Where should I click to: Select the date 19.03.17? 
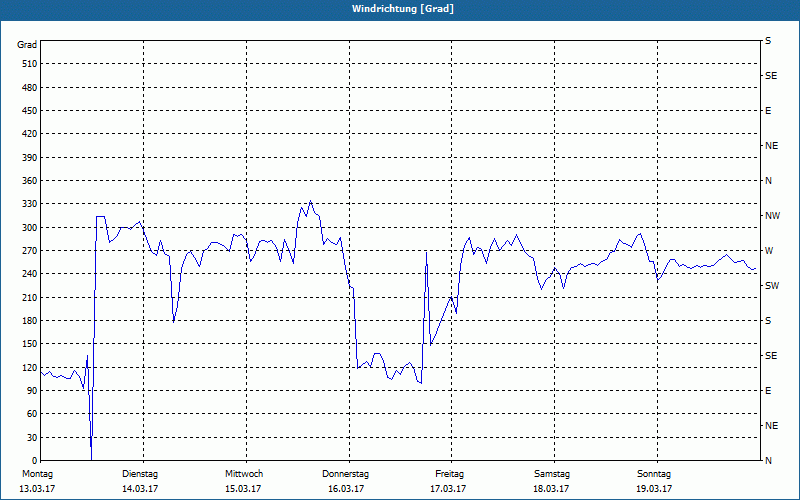coord(654,489)
